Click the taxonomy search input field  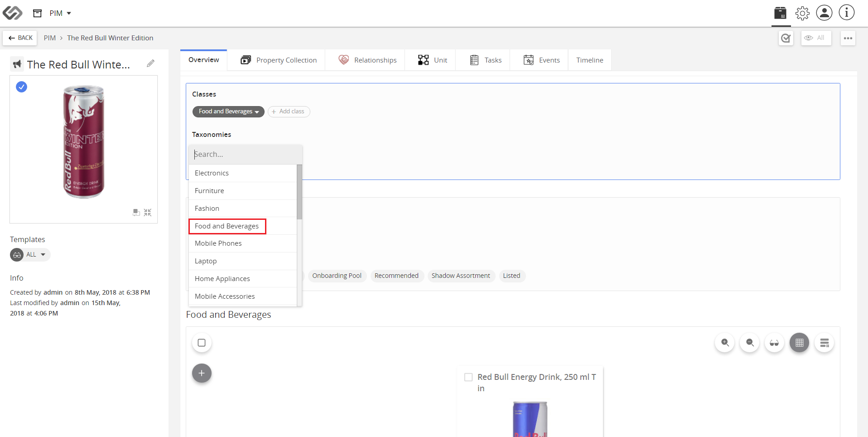245,155
